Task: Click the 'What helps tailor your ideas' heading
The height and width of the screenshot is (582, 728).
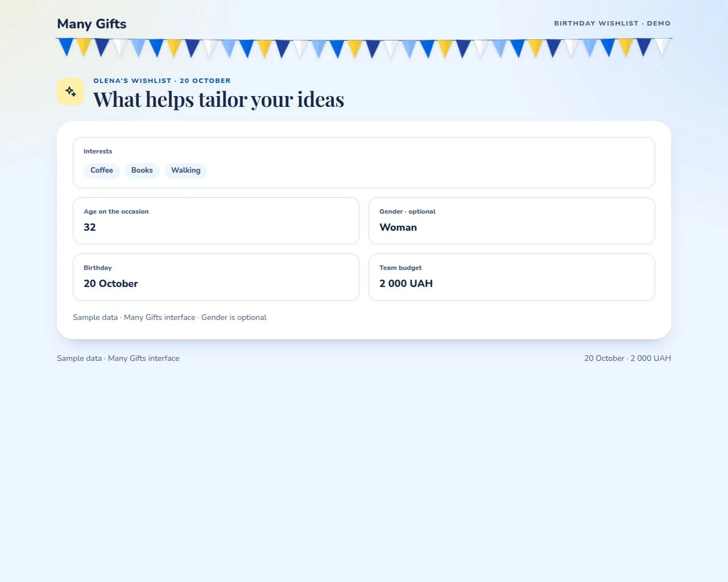Action: [x=218, y=99]
